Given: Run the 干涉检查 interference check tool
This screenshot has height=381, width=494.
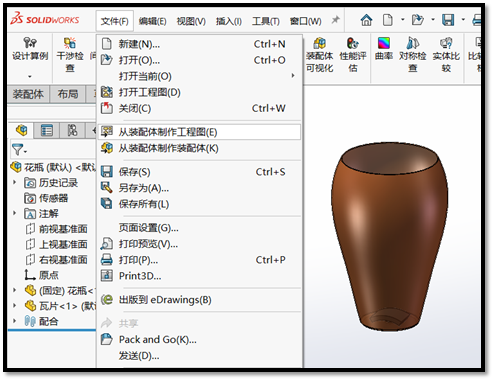Looking at the screenshot, I should 70,55.
